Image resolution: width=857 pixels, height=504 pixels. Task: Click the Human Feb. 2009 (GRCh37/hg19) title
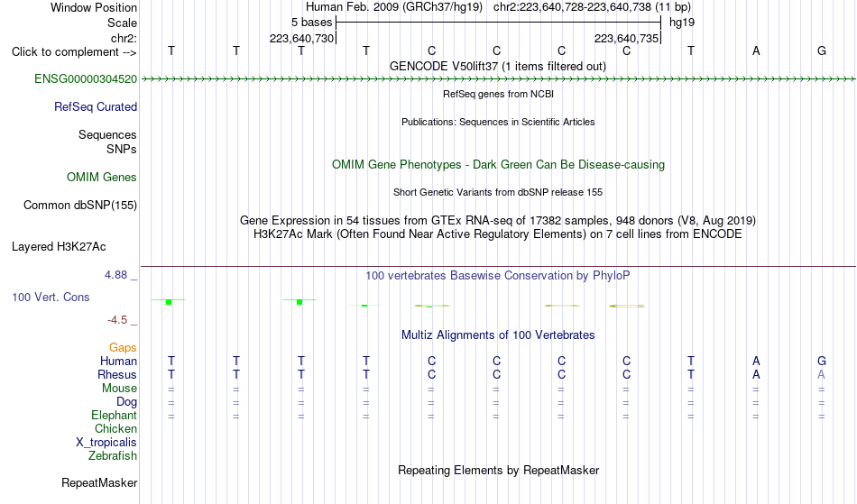point(394,7)
